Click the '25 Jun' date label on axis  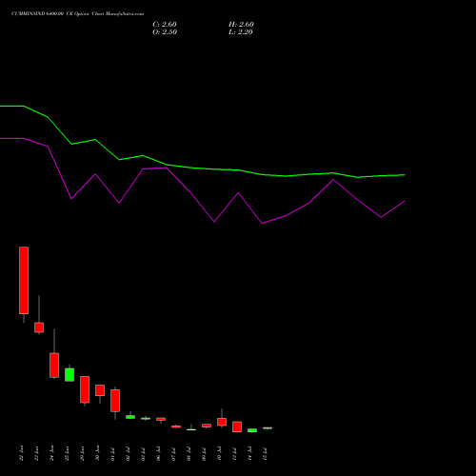tap(67, 453)
